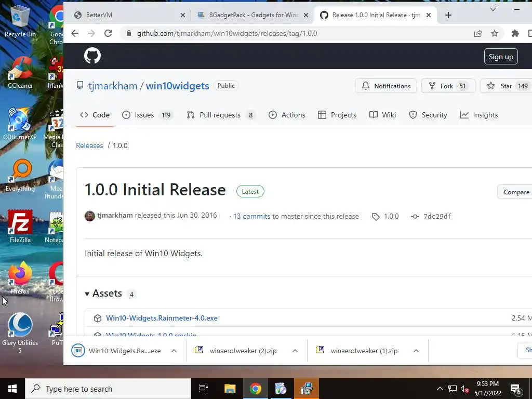Image resolution: width=532 pixels, height=399 pixels.
Task: Open commit 7dc29df link
Action: click(x=431, y=217)
